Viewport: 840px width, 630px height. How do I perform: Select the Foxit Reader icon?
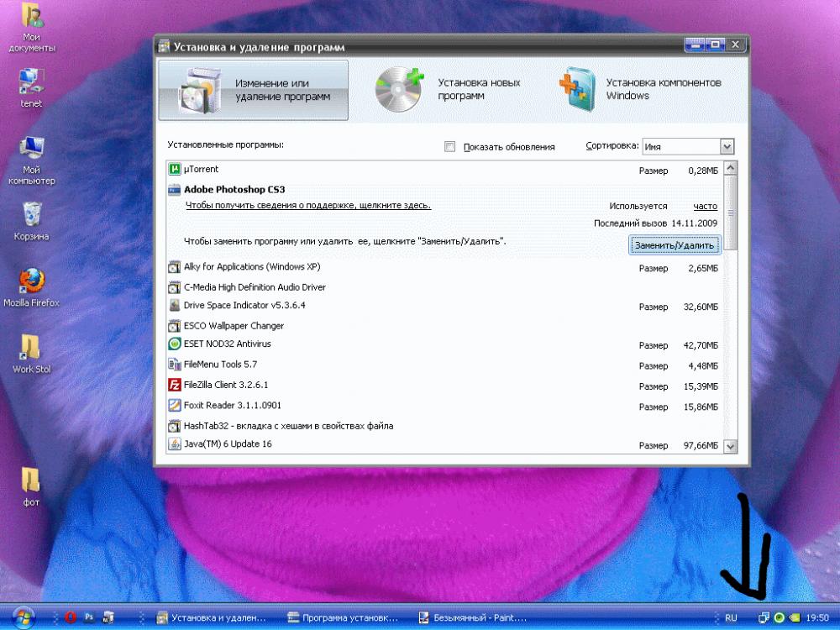tap(174, 406)
